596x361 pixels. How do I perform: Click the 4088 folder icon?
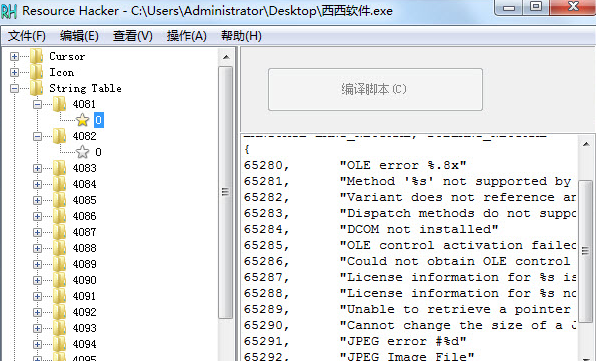59,248
